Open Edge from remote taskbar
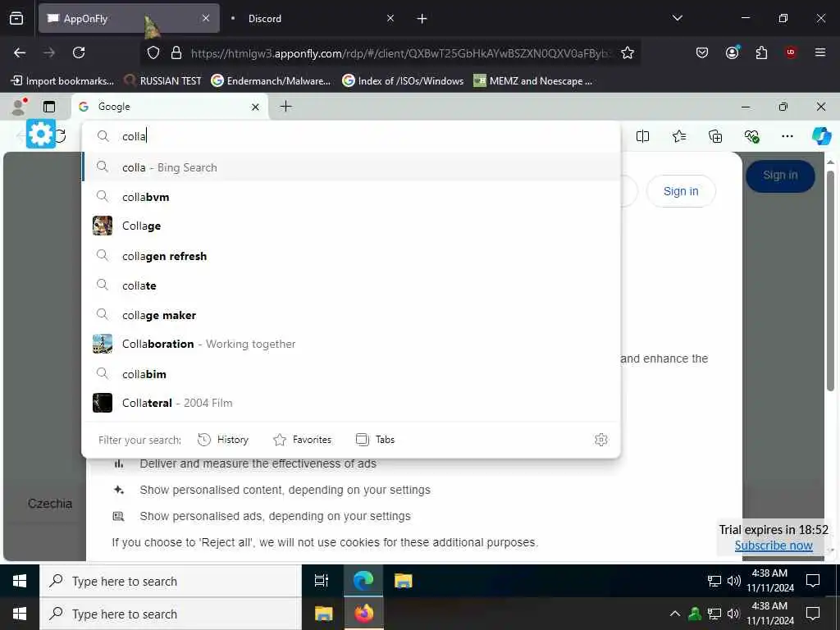This screenshot has height=630, width=840. pos(363,581)
